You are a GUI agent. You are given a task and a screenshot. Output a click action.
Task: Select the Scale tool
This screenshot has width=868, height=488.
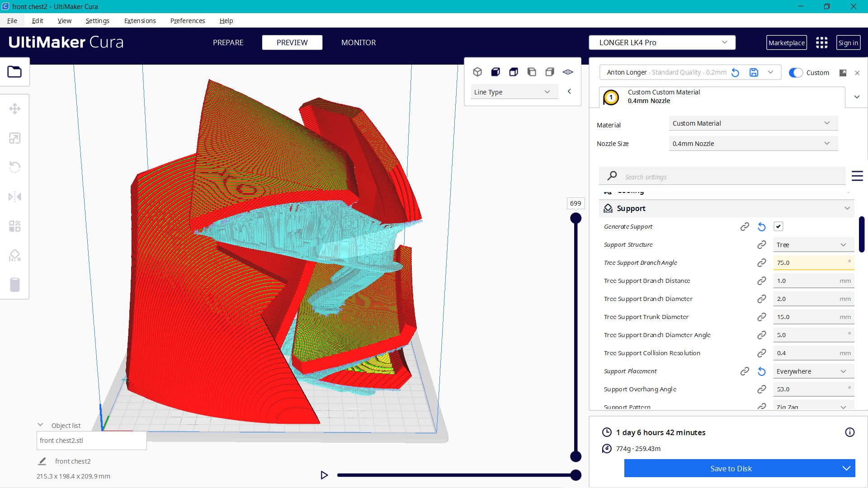pyautogui.click(x=15, y=138)
